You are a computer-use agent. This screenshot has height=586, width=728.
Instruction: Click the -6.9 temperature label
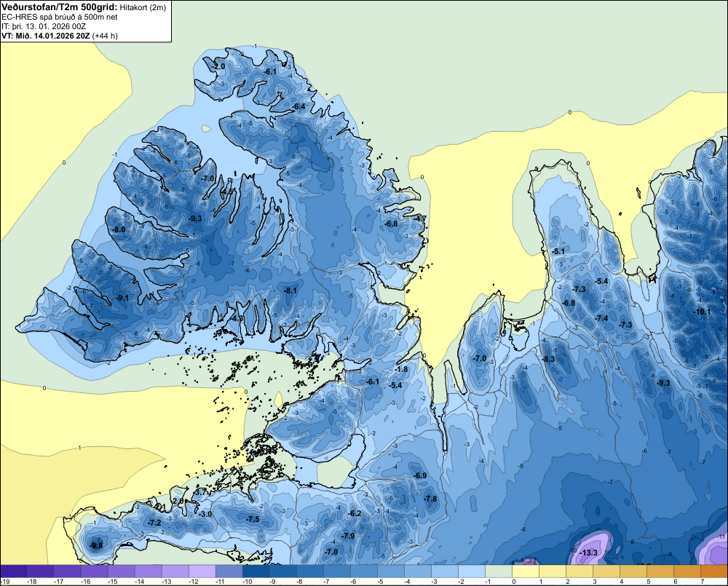pos(420,475)
